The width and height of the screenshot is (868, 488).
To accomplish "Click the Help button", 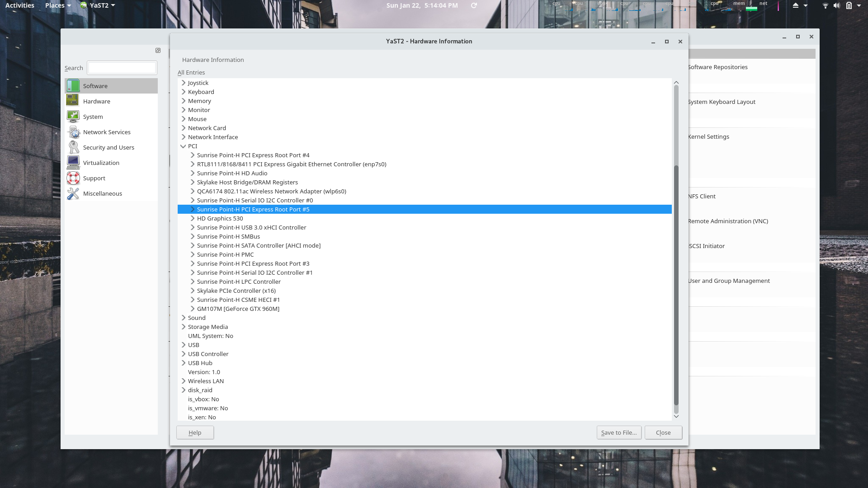I will tap(195, 432).
